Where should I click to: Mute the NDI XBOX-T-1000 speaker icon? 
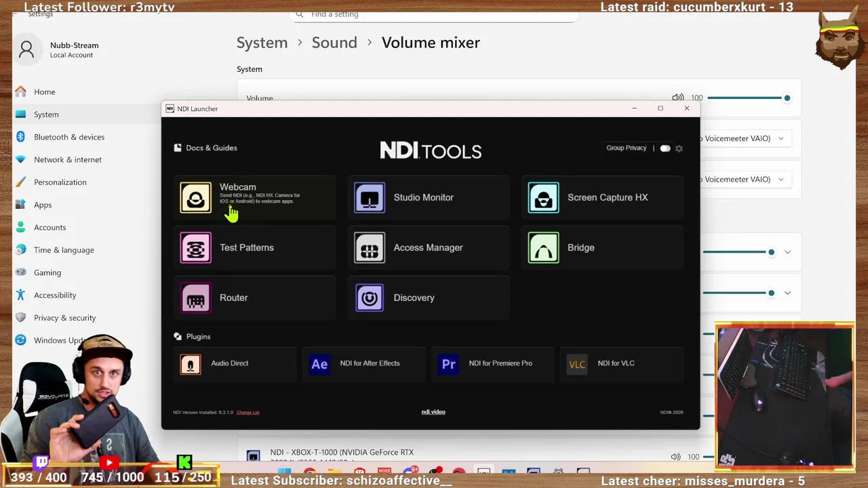click(675, 457)
